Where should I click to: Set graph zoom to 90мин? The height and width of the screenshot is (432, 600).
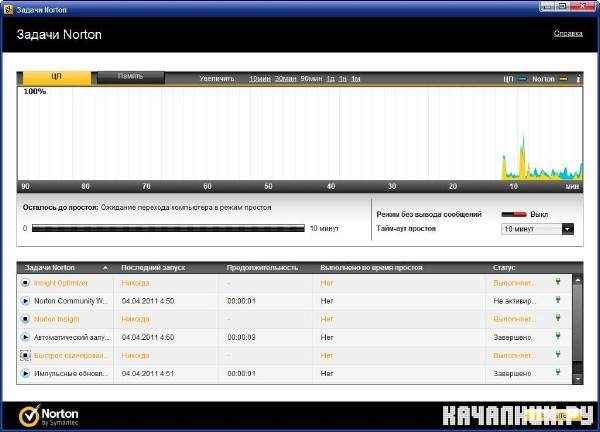311,79
